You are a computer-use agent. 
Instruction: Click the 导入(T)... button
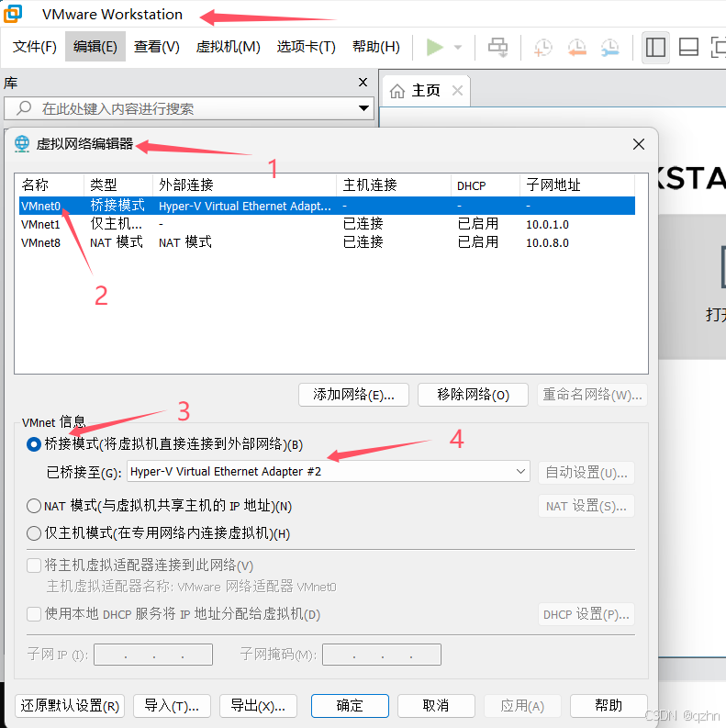click(172, 706)
